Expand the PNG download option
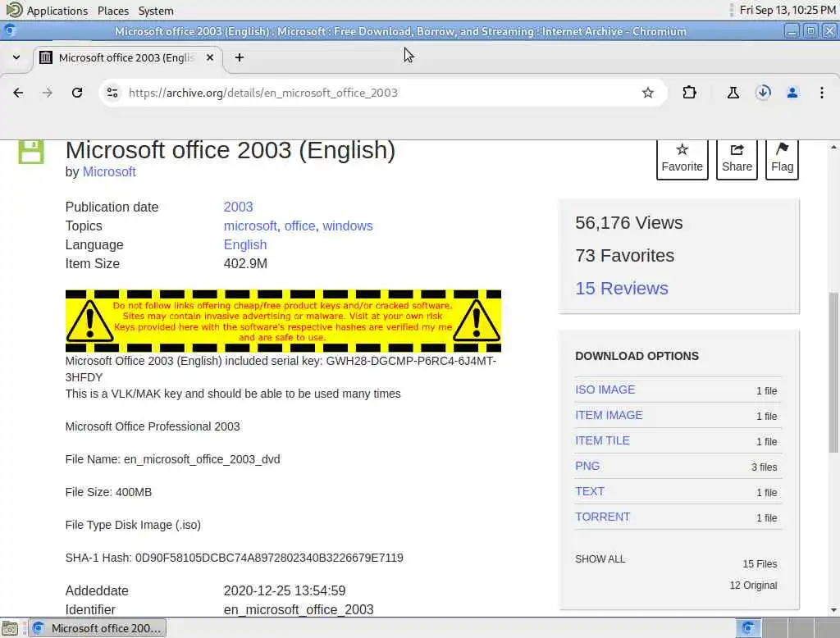The image size is (840, 638). coord(587,466)
